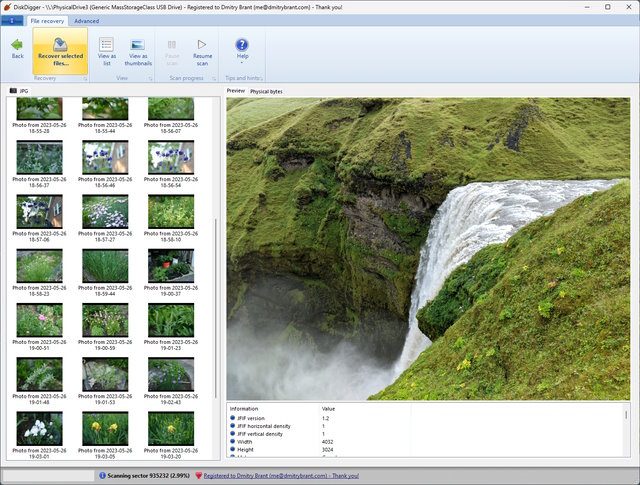This screenshot has width=640, height=485.
Task: Select the JPG file type tab
Action: (20, 91)
